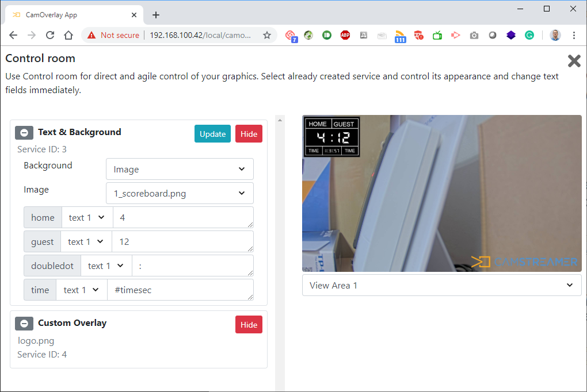Image resolution: width=587 pixels, height=392 pixels.
Task: Bookmark this page with the star icon
Action: tap(267, 35)
